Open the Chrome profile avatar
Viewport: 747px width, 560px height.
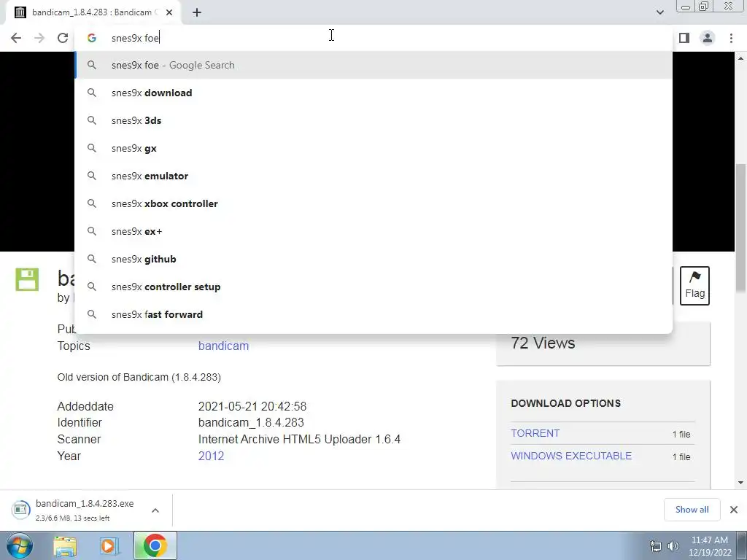click(x=708, y=38)
